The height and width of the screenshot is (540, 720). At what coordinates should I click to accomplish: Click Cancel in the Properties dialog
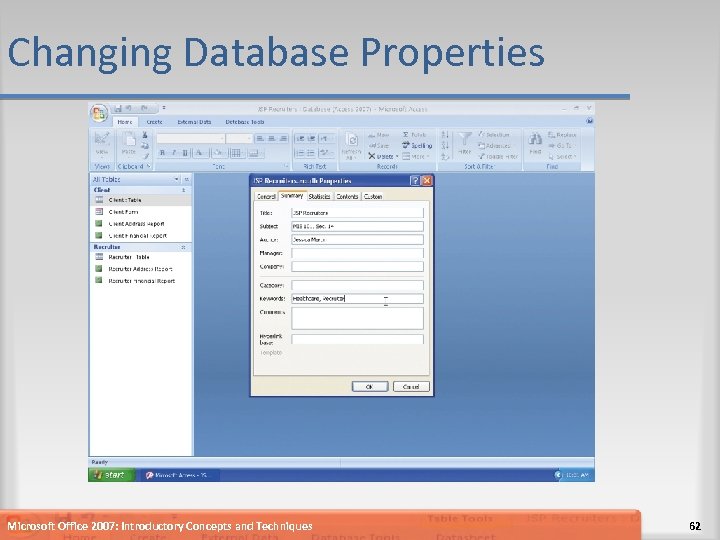[411, 387]
